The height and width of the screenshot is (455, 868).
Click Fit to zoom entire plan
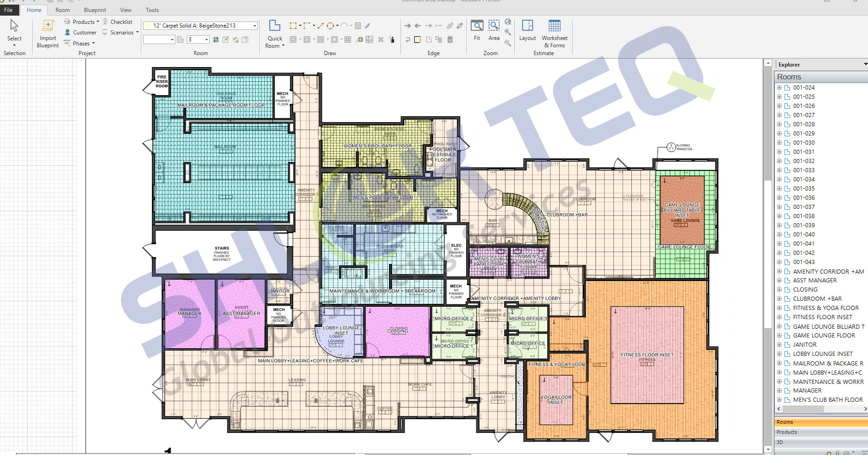(x=477, y=30)
